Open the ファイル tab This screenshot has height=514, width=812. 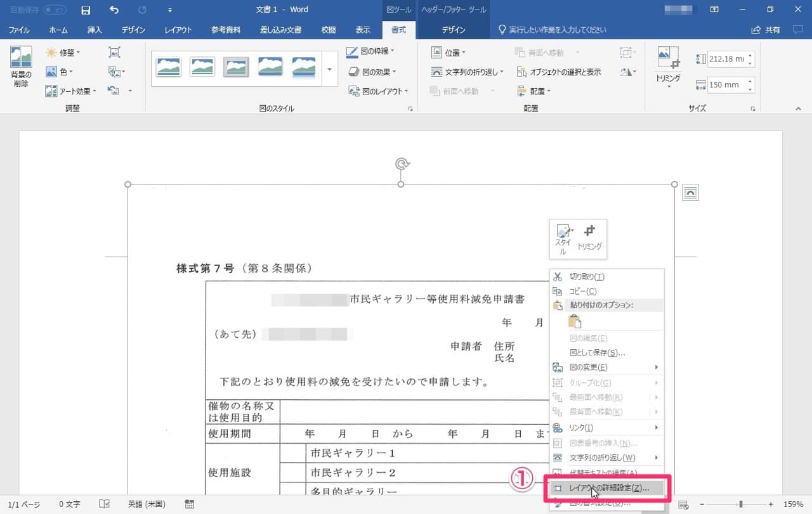[19, 30]
